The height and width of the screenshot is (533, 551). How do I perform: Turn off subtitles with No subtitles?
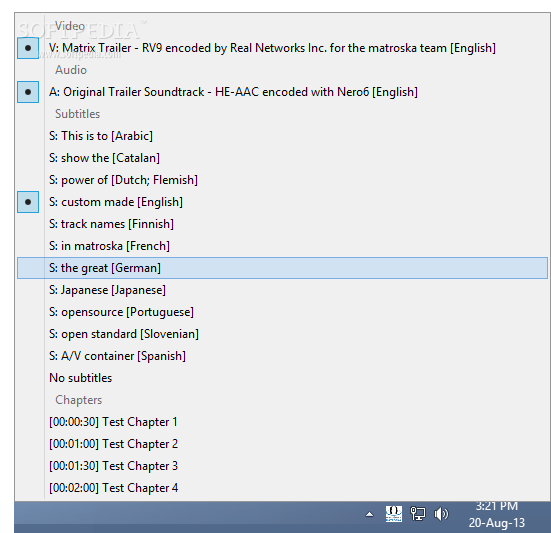pyautogui.click(x=282, y=378)
